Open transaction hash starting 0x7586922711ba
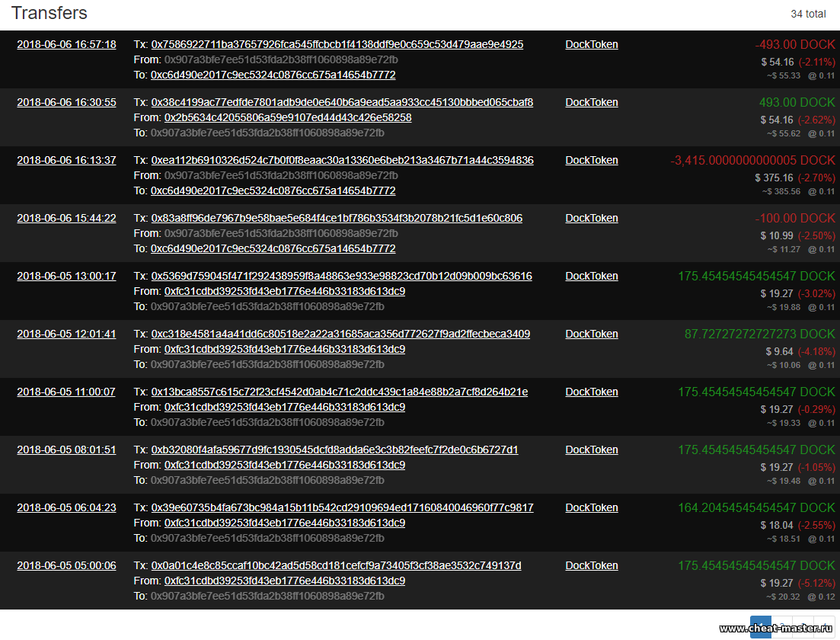Viewport: 840px width, 640px height. tap(337, 44)
